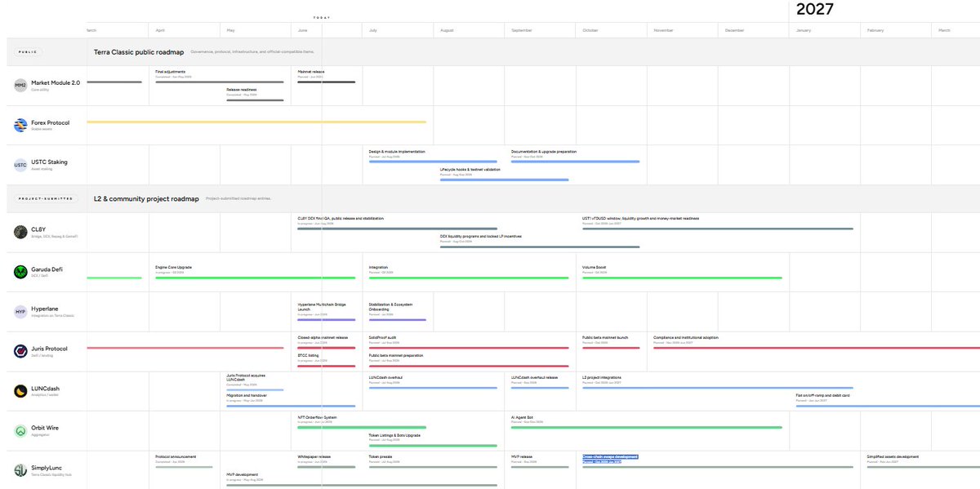Image resolution: width=980 pixels, height=489 pixels.
Task: Open the 'NFT Orderflow System' milestone
Action: coord(317,417)
